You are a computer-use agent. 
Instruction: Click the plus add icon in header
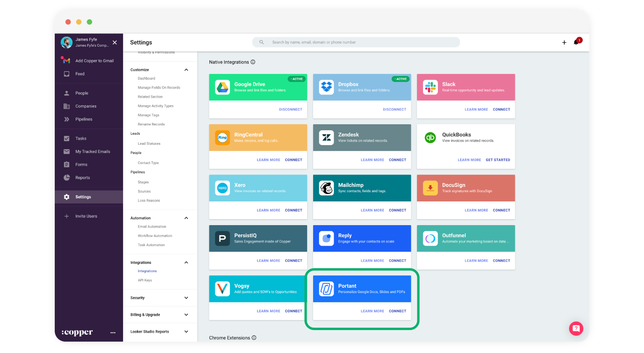coord(564,43)
